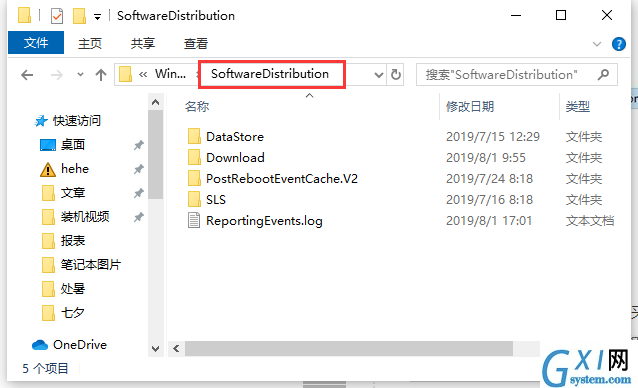Click the search SoftwareDistribution input field
The image size is (638, 388).
[x=509, y=75]
